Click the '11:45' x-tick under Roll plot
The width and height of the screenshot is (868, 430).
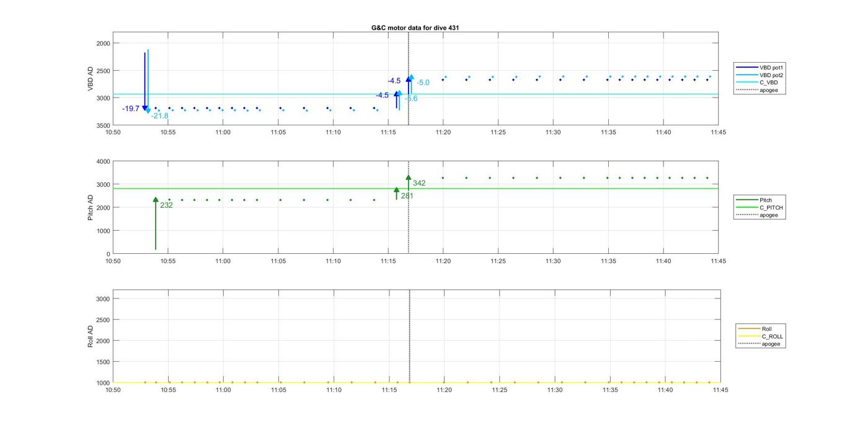point(720,390)
